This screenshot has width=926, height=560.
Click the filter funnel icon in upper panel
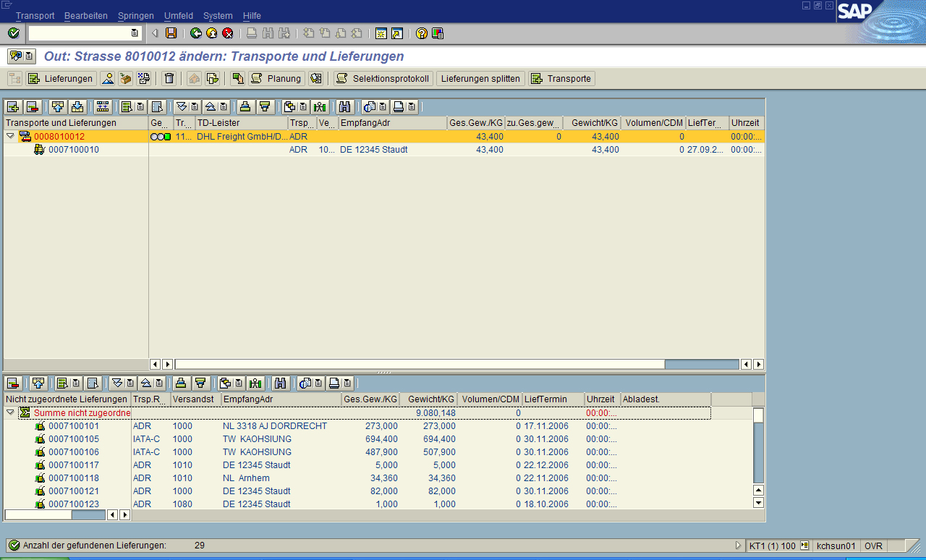click(265, 107)
